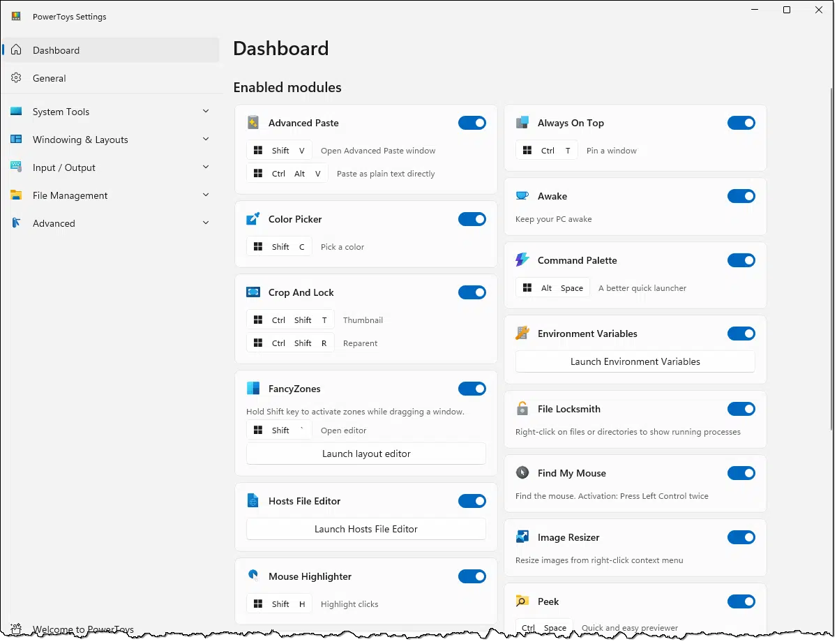Click the Windowing & Layouts sidebar icon
The width and height of the screenshot is (837, 644).
[x=17, y=140]
